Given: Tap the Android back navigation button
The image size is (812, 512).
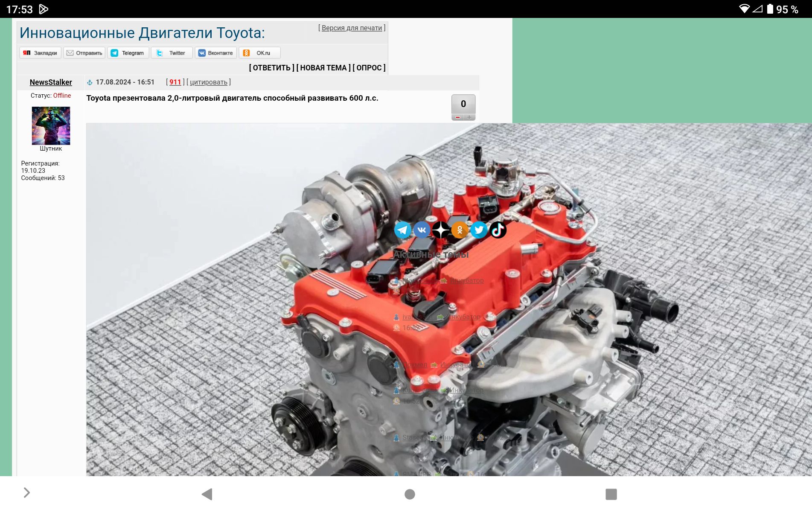Looking at the screenshot, I should pyautogui.click(x=207, y=494).
